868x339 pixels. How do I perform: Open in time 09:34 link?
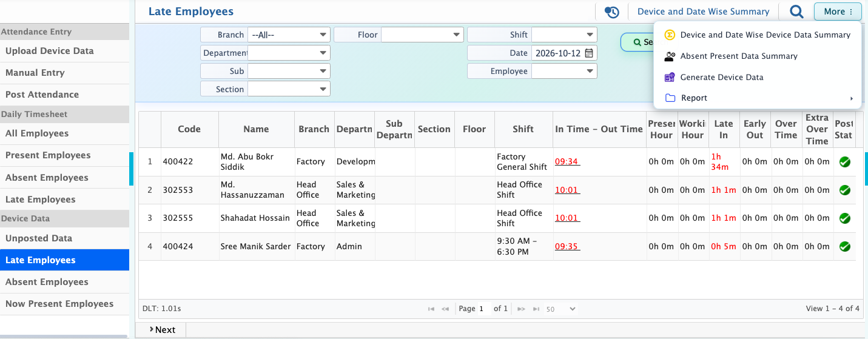pos(567,162)
